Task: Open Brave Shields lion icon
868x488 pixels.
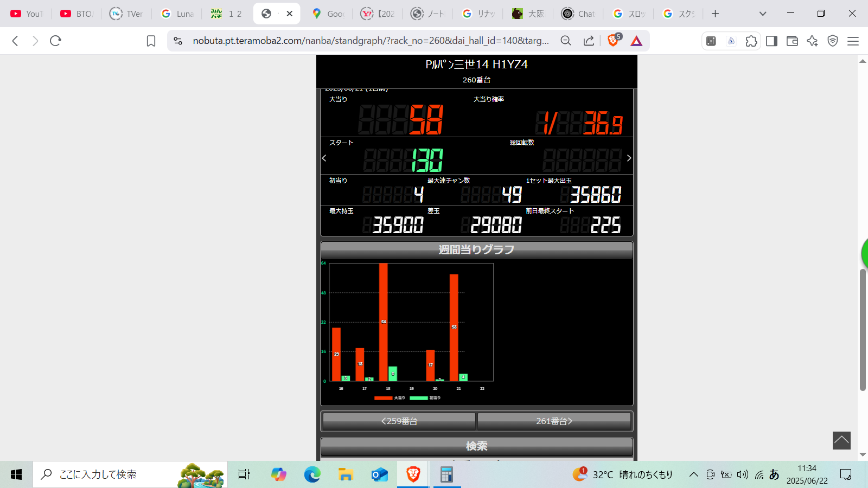Action: pos(614,40)
